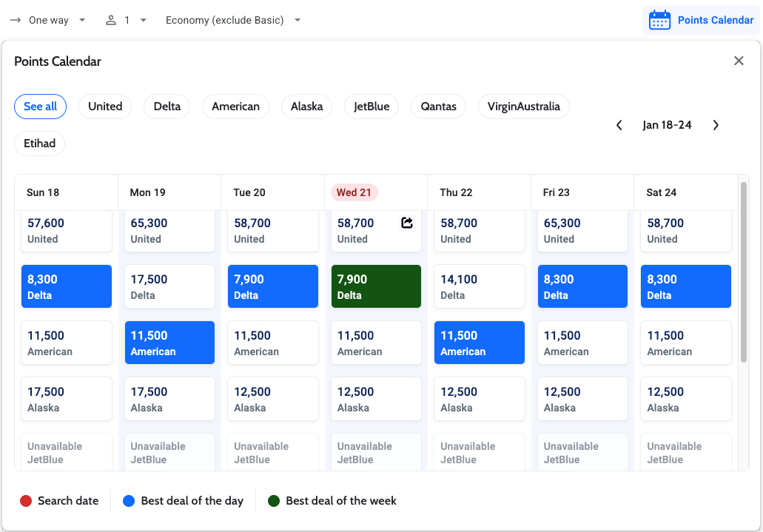This screenshot has height=532, width=763.
Task: Close the Points Calendar panel
Action: (738, 61)
